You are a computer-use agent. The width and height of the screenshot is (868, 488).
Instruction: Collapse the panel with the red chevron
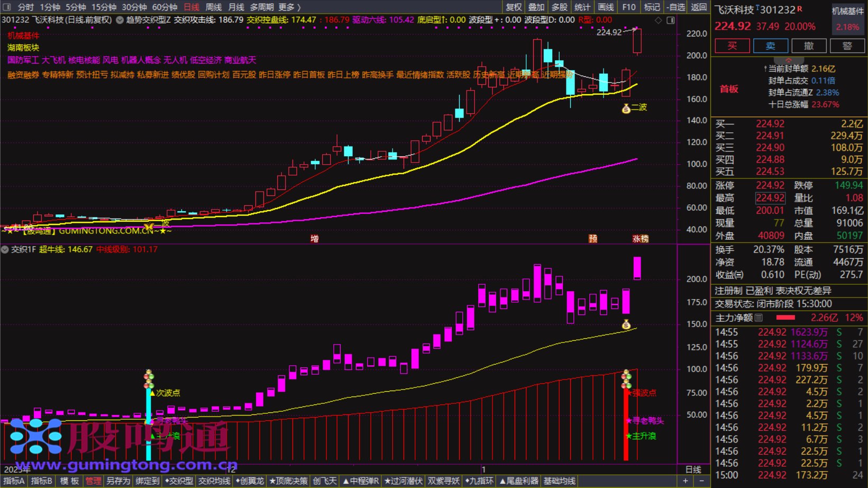pyautogui.click(x=788, y=60)
